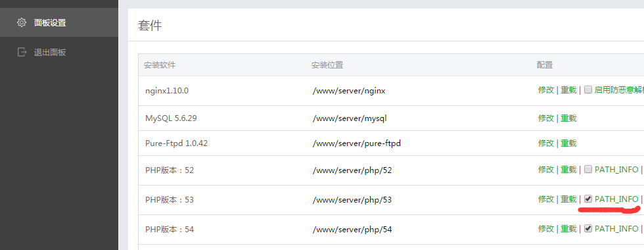Image resolution: width=644 pixels, height=250 pixels.
Task: Click the PHP版本：53 cell
Action: 170,199
